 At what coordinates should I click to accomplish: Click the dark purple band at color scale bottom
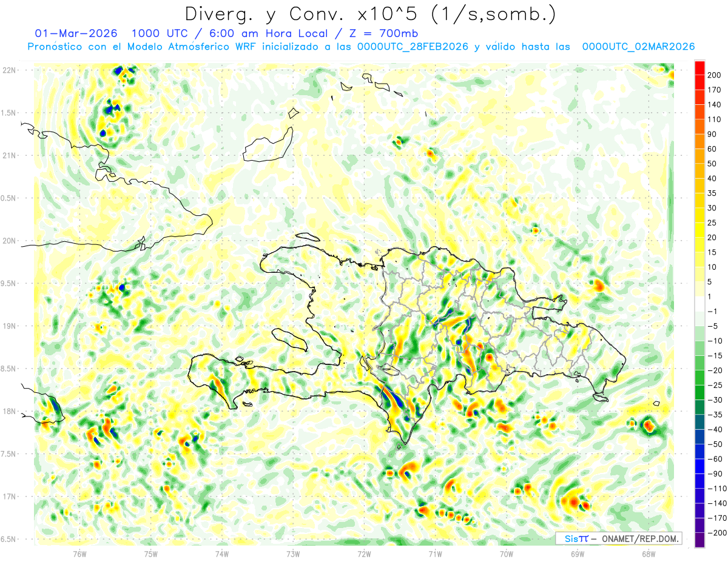pos(699,540)
